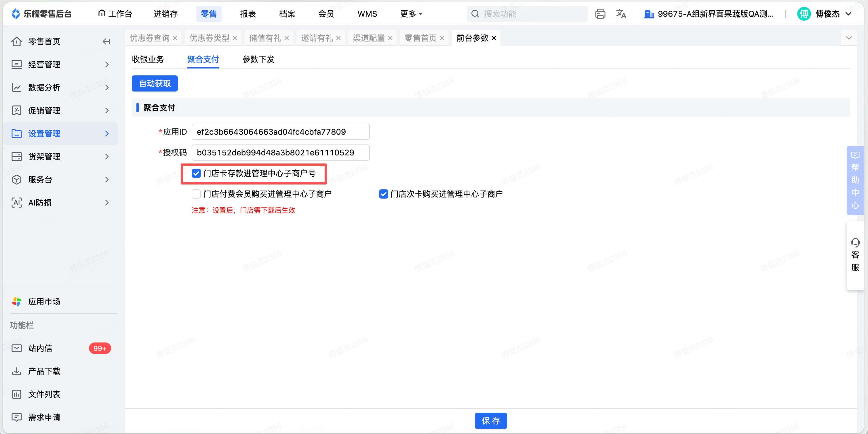
Task: Collapse the sidebar with the arrow icon
Action: [x=106, y=41]
